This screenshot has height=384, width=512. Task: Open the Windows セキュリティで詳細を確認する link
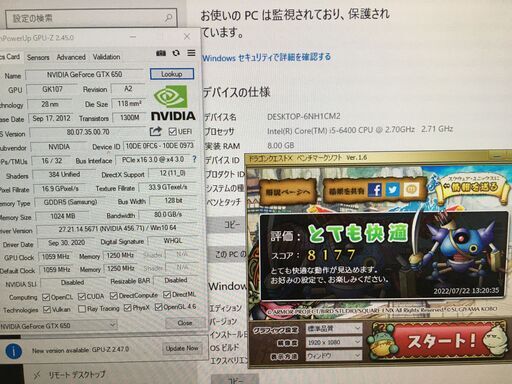(266, 57)
